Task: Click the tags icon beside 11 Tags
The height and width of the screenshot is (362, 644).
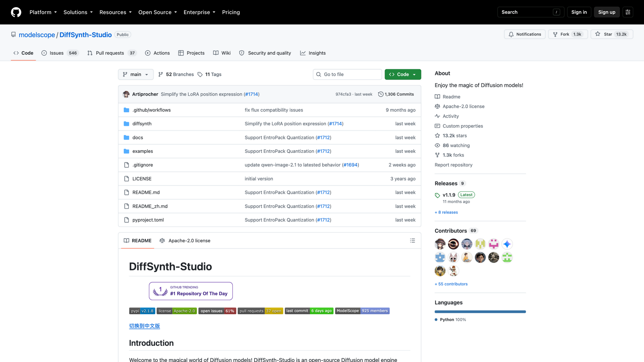Action: (x=200, y=74)
